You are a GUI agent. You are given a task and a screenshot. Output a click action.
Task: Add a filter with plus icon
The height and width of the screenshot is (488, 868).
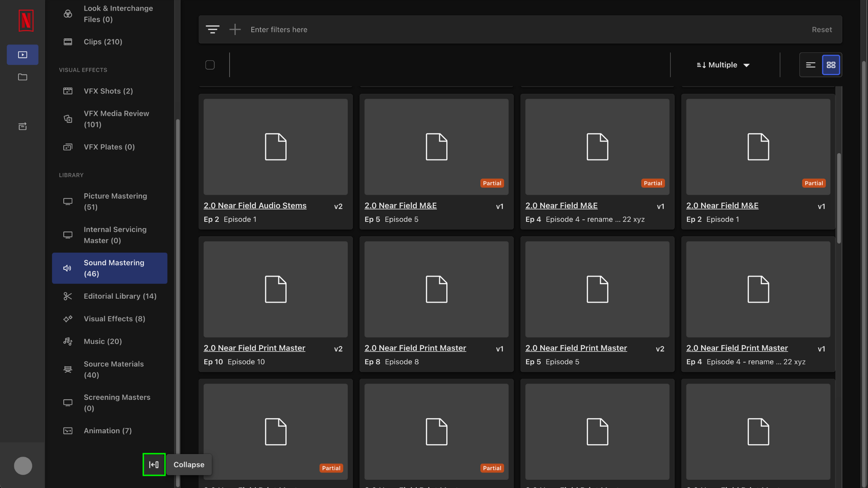[235, 30]
